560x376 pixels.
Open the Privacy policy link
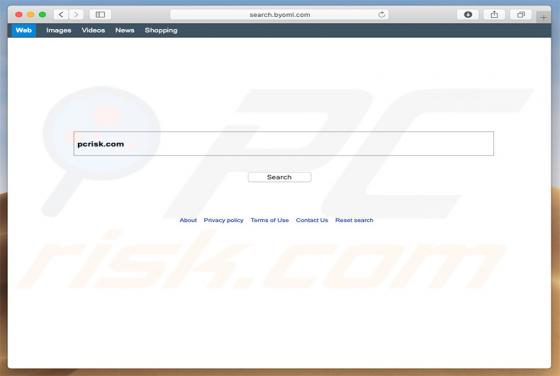click(x=224, y=220)
